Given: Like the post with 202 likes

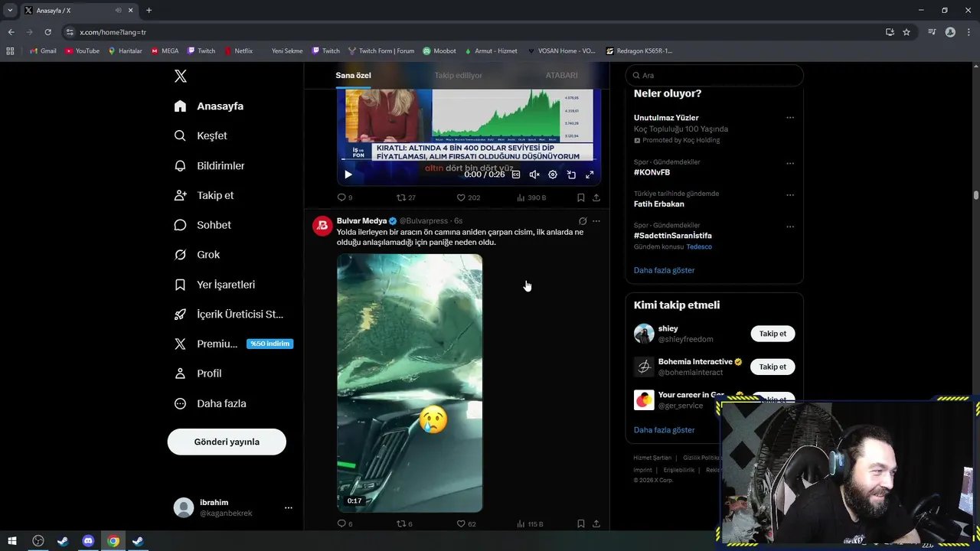Looking at the screenshot, I should [468, 197].
